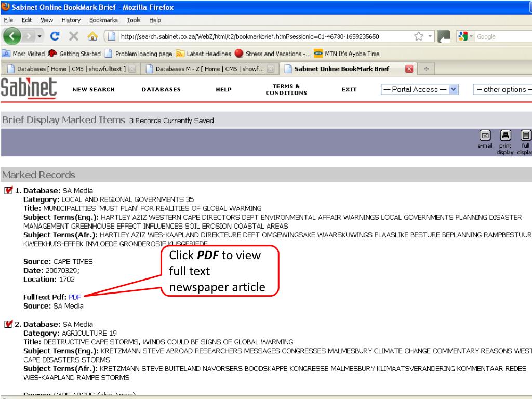Bookmark this page with the star icon

(419, 36)
